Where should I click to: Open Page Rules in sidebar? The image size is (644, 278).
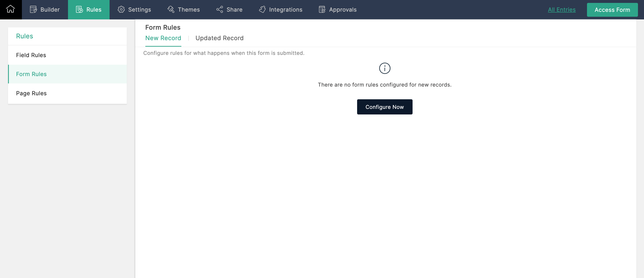click(x=31, y=93)
